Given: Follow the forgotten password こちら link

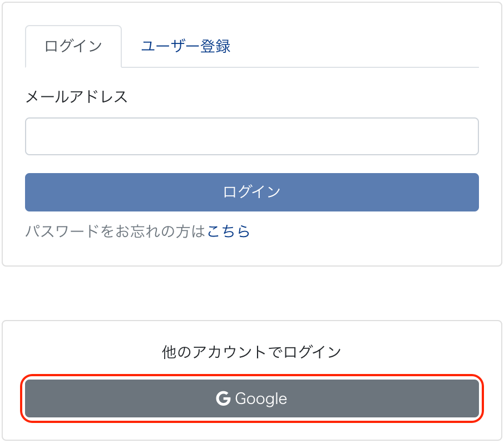Looking at the screenshot, I should click(229, 232).
